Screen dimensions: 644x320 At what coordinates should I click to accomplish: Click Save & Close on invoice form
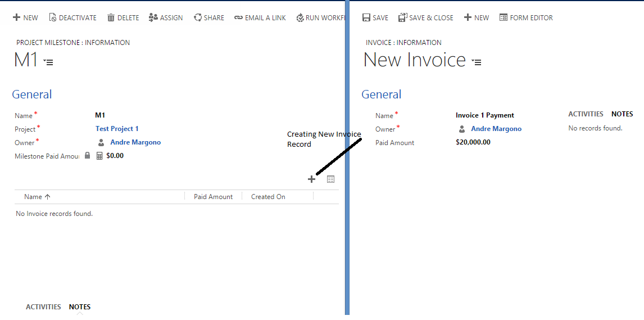pyautogui.click(x=425, y=18)
